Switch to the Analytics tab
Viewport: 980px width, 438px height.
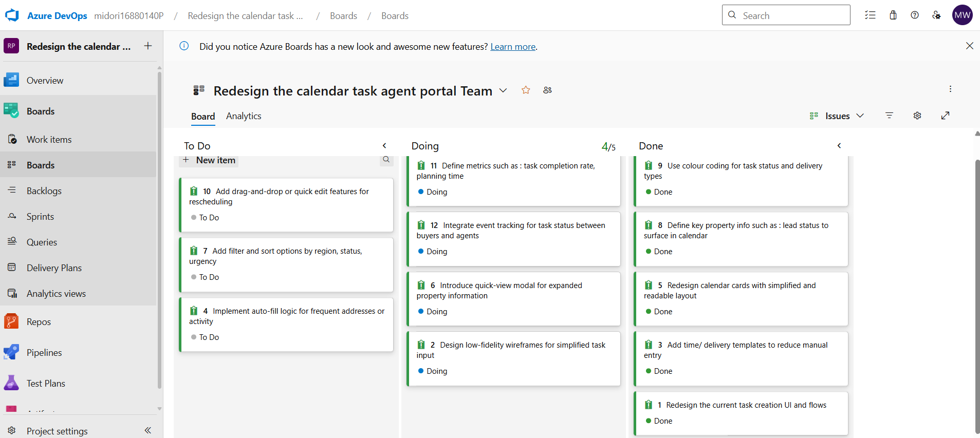(x=244, y=116)
